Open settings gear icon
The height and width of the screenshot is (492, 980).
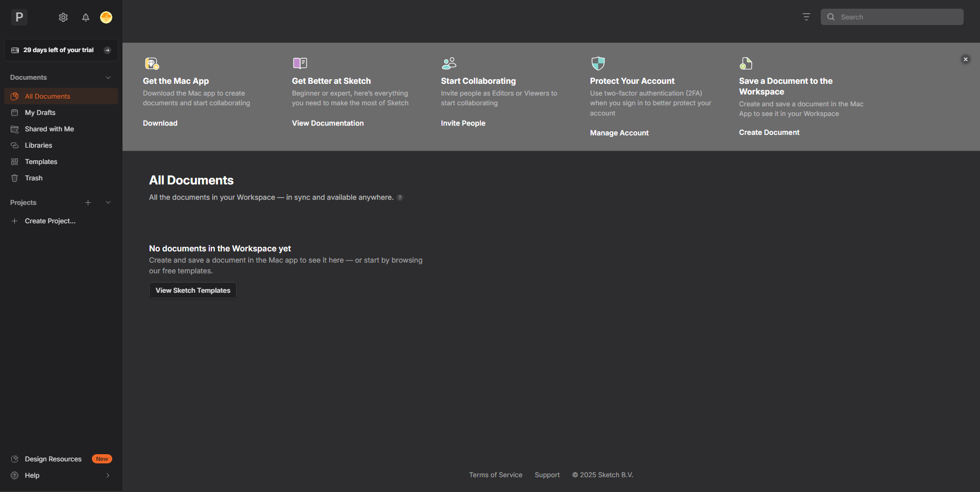click(x=63, y=17)
